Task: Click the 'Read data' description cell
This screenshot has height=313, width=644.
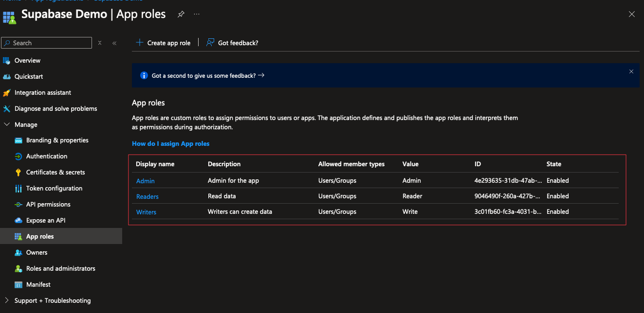Action: (222, 196)
